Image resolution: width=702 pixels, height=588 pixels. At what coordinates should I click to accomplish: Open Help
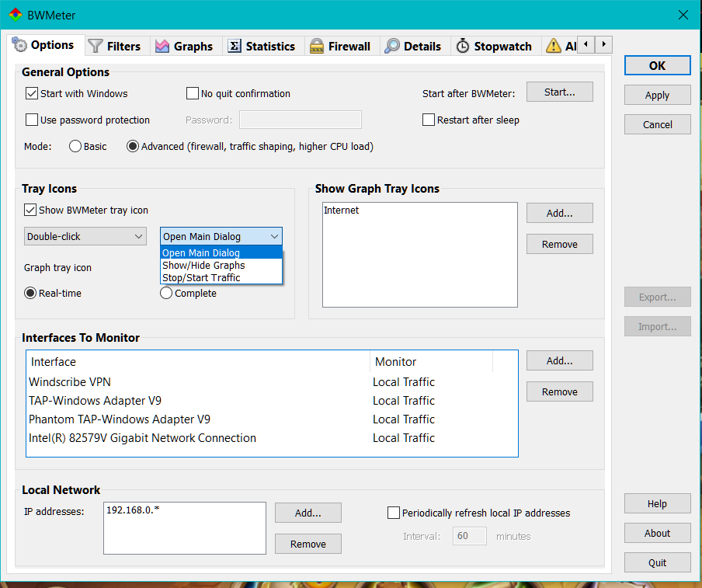click(x=657, y=504)
